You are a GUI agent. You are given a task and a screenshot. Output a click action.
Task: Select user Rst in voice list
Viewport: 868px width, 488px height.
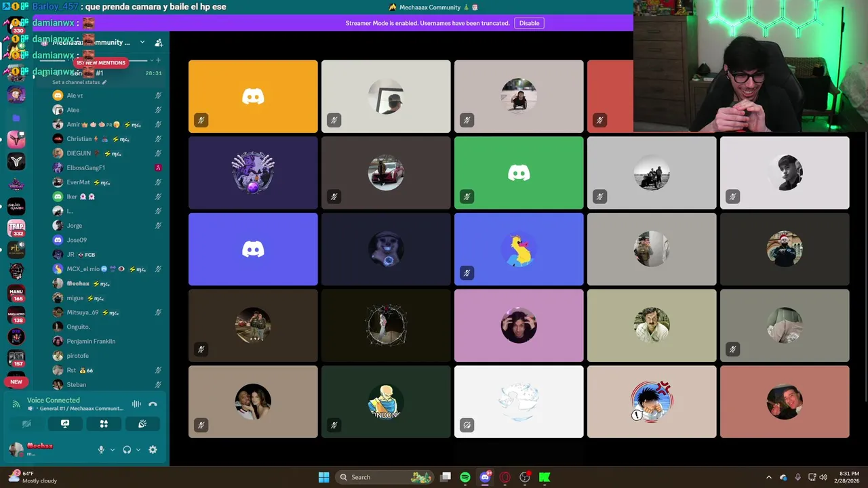(107, 370)
